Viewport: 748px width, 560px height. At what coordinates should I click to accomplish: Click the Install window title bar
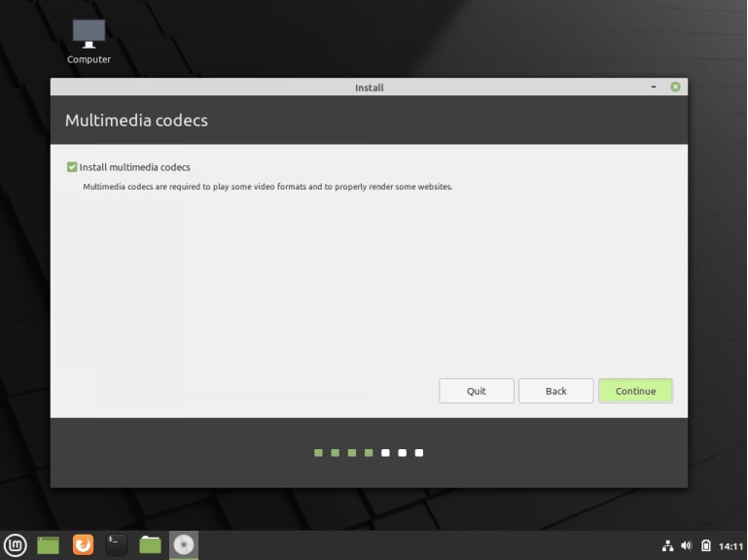[369, 87]
